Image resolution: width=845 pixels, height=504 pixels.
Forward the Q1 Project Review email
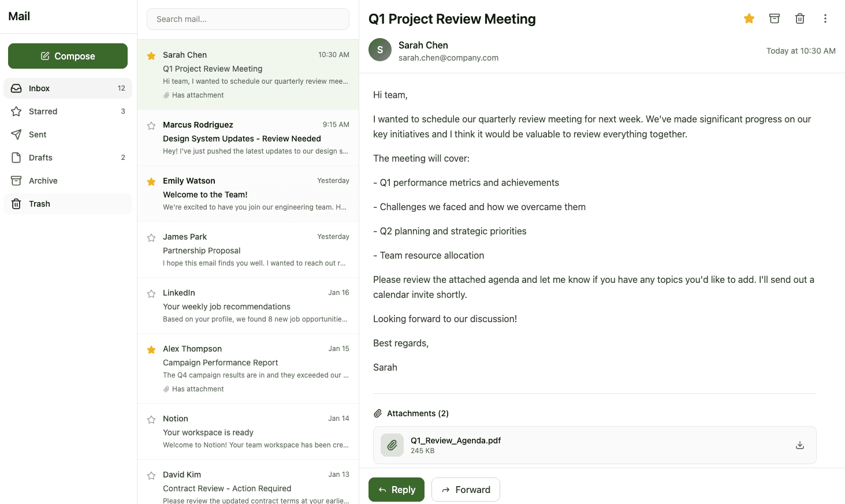[466, 490]
